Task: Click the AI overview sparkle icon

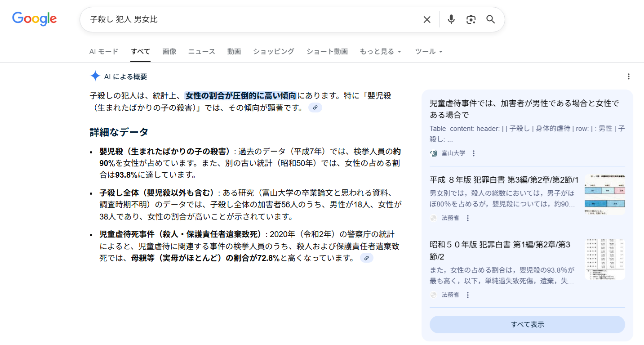Action: [95, 76]
